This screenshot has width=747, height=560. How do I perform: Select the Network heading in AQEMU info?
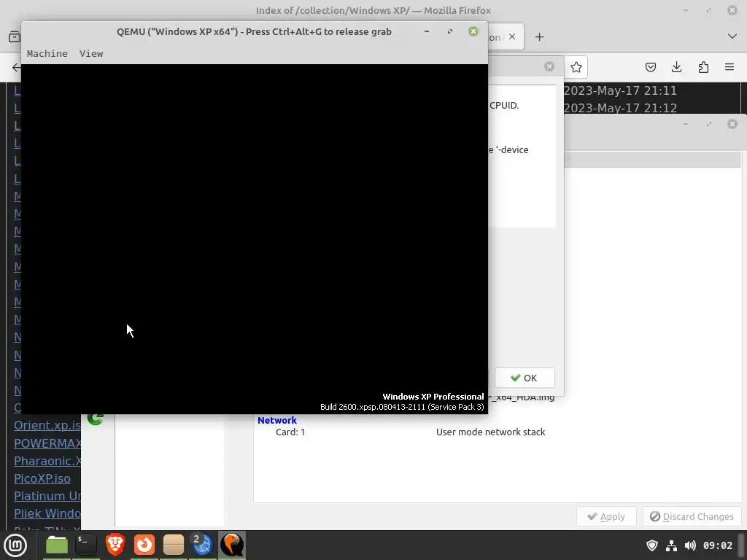(x=276, y=421)
